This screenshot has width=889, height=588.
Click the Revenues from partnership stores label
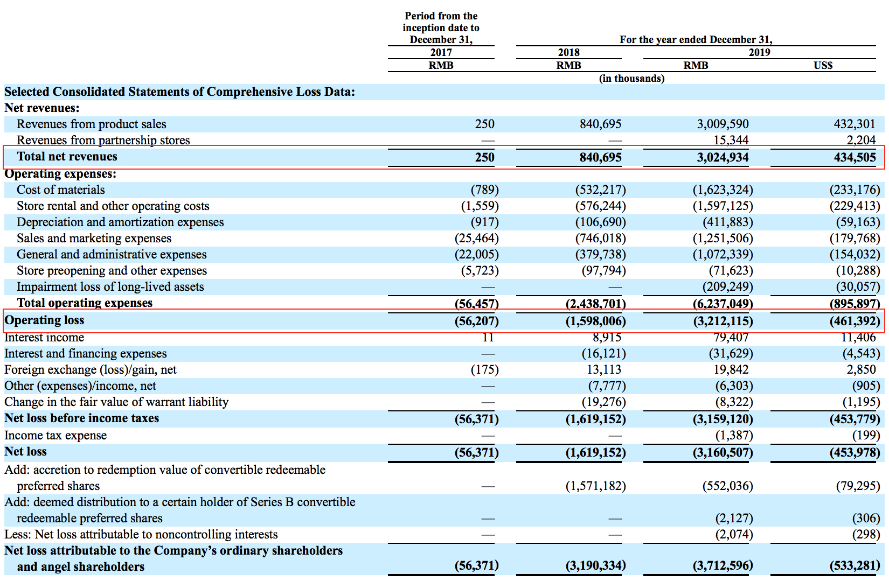click(x=102, y=140)
